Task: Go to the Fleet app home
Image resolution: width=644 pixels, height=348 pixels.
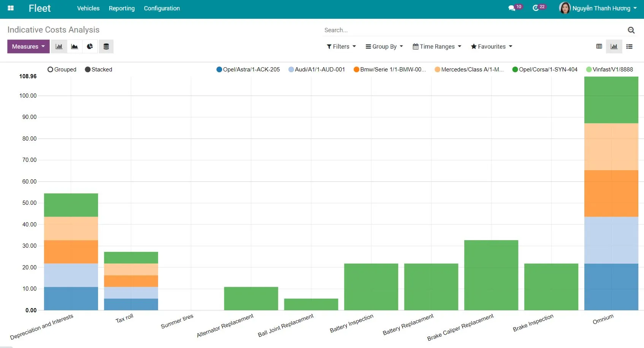Action: [40, 8]
